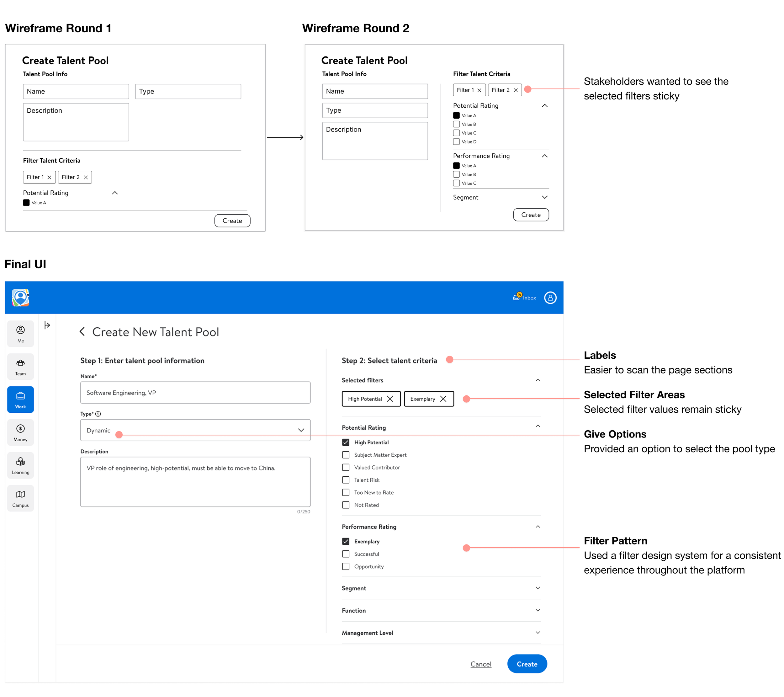Uncheck the High Potential checkbox

346,442
